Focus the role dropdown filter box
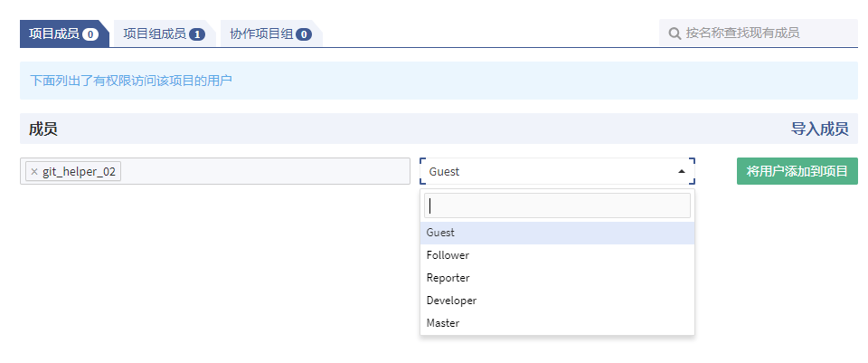 point(558,205)
